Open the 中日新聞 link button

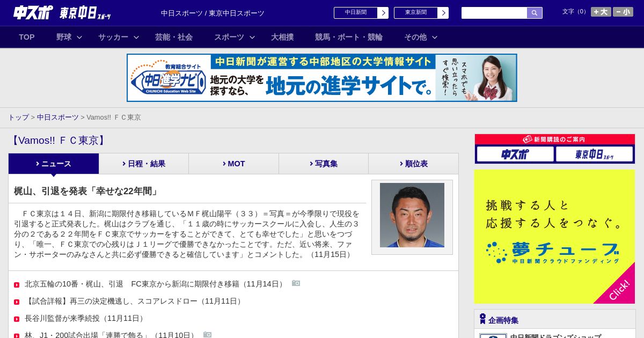pyautogui.click(x=356, y=13)
